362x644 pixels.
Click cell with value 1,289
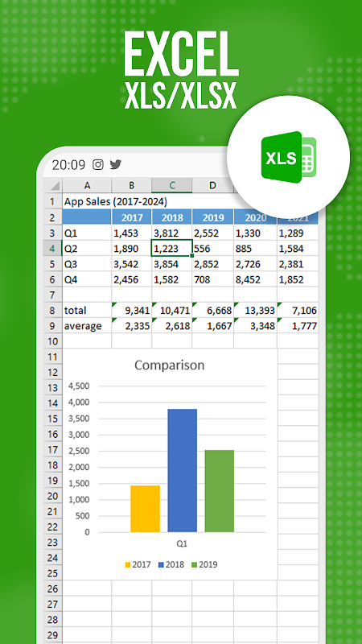click(x=298, y=233)
